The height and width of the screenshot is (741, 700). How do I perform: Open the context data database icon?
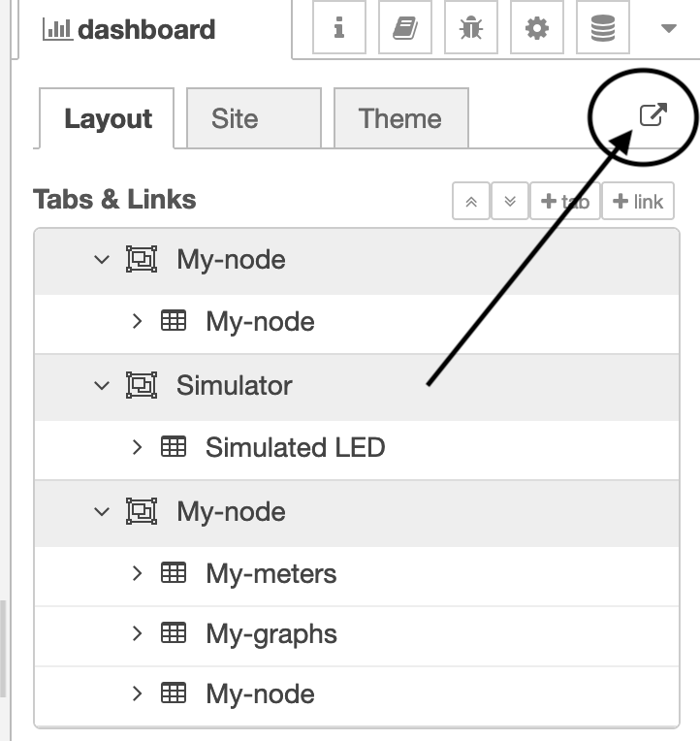[x=603, y=27]
